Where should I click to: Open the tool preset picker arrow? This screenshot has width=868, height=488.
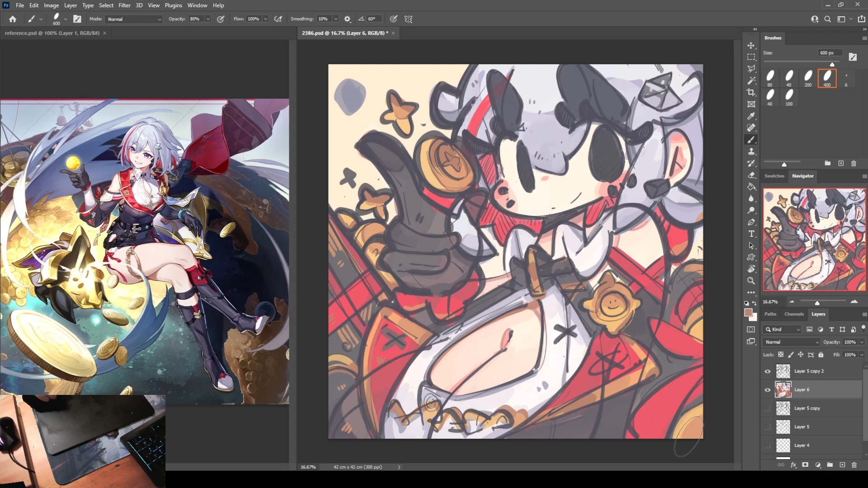click(41, 19)
